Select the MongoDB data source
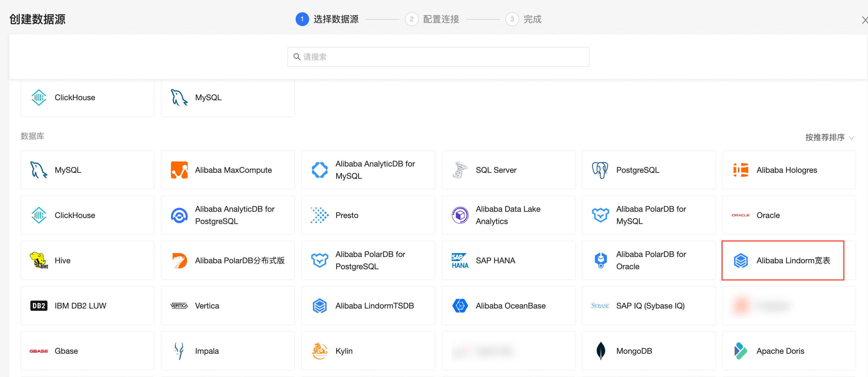The width and height of the screenshot is (868, 377). [649, 351]
